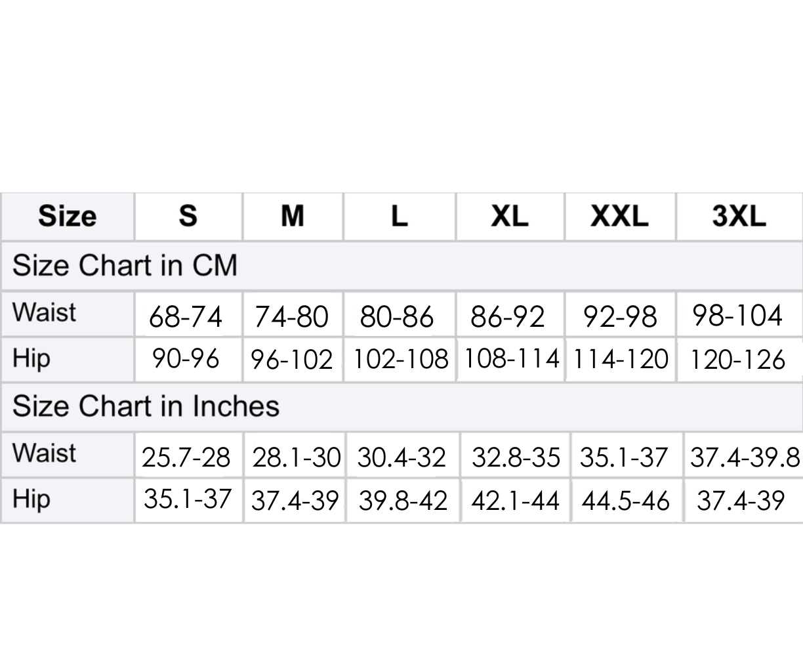The image size is (803, 672).
Task: Select the S column header
Action: coord(188,216)
